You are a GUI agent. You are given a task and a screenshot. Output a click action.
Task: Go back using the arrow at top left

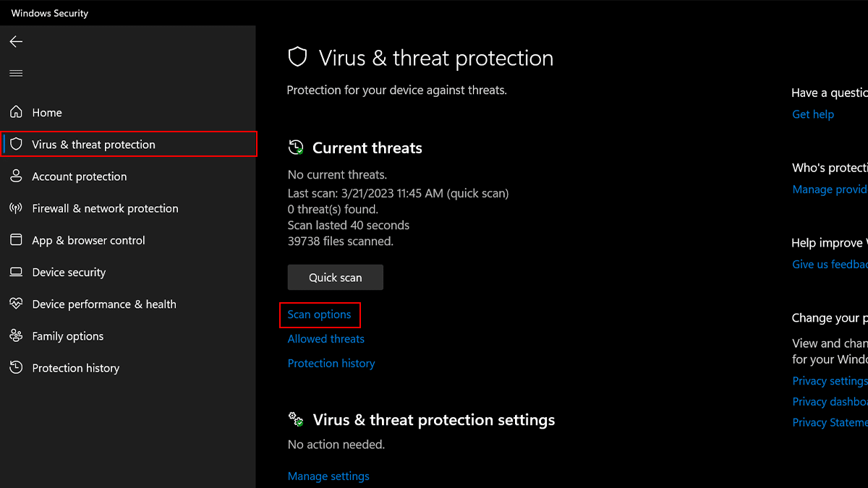coord(15,41)
